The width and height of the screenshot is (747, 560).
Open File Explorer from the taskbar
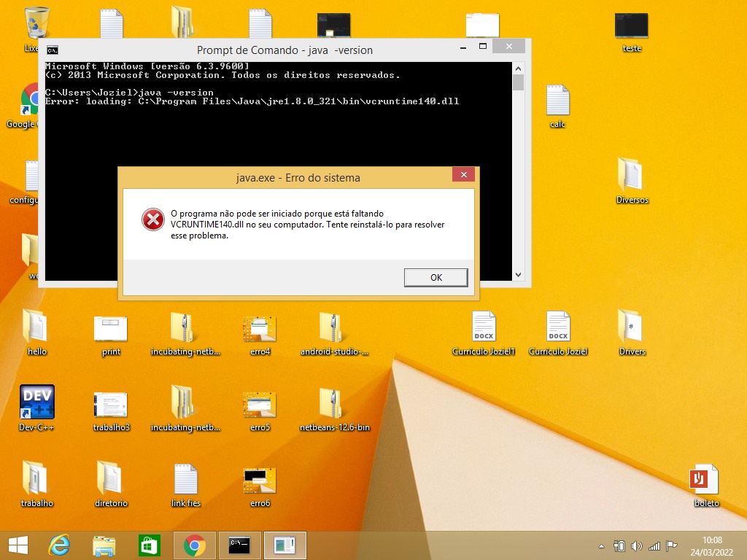[x=104, y=545]
